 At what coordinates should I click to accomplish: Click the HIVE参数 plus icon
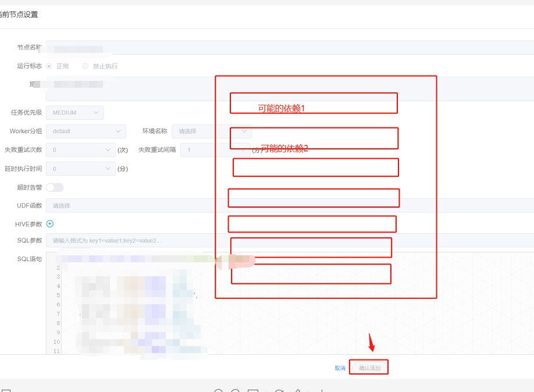(x=49, y=223)
